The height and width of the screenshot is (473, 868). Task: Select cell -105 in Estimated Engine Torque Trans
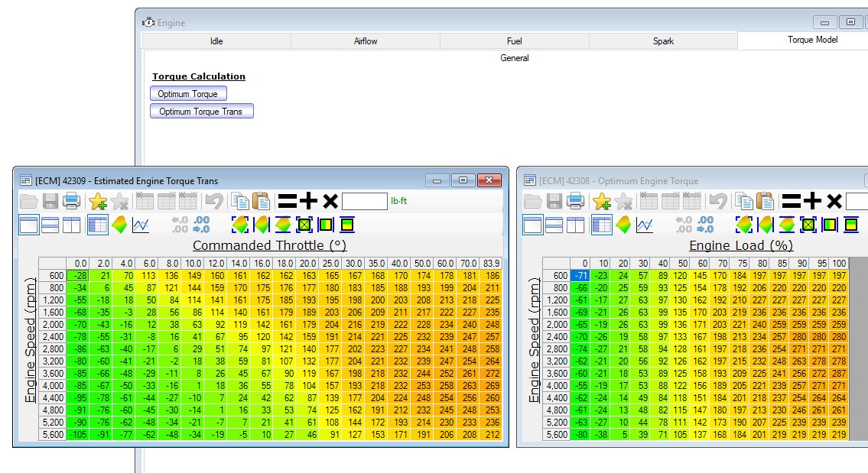(x=77, y=435)
